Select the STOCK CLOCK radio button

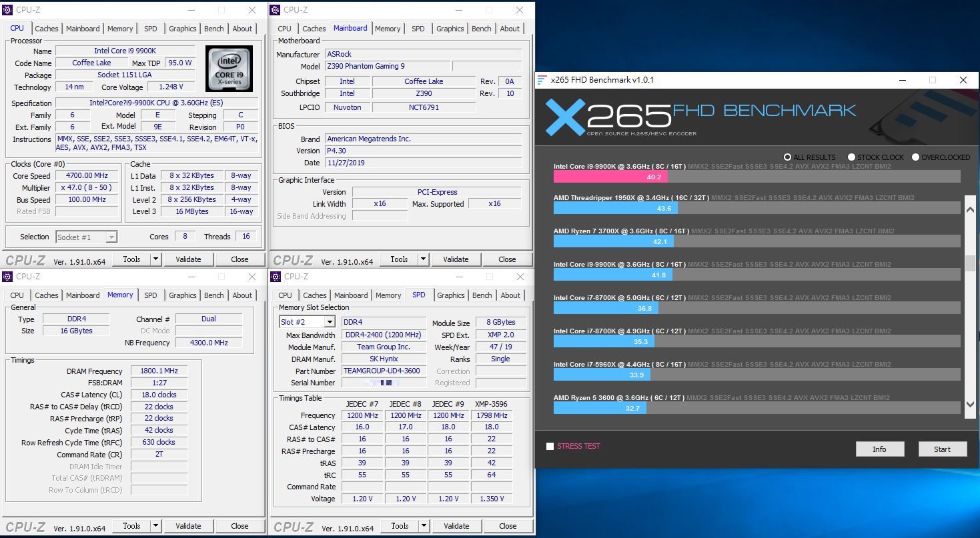[851, 157]
